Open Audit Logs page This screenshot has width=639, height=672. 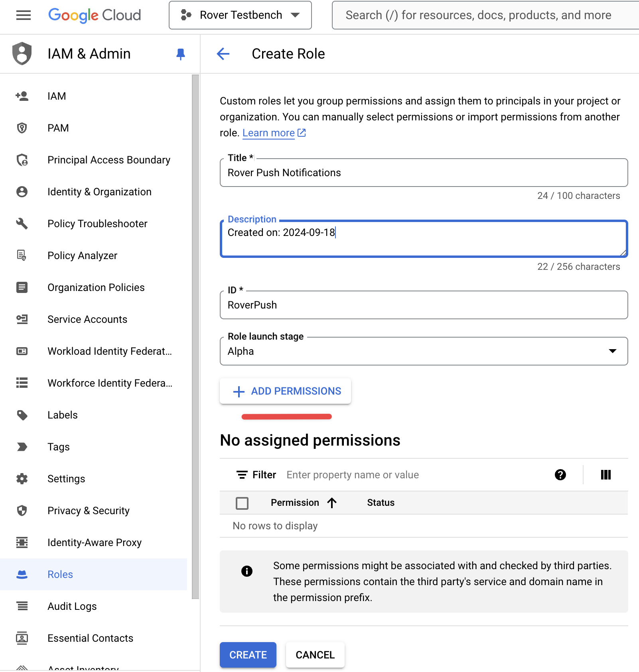[72, 606]
